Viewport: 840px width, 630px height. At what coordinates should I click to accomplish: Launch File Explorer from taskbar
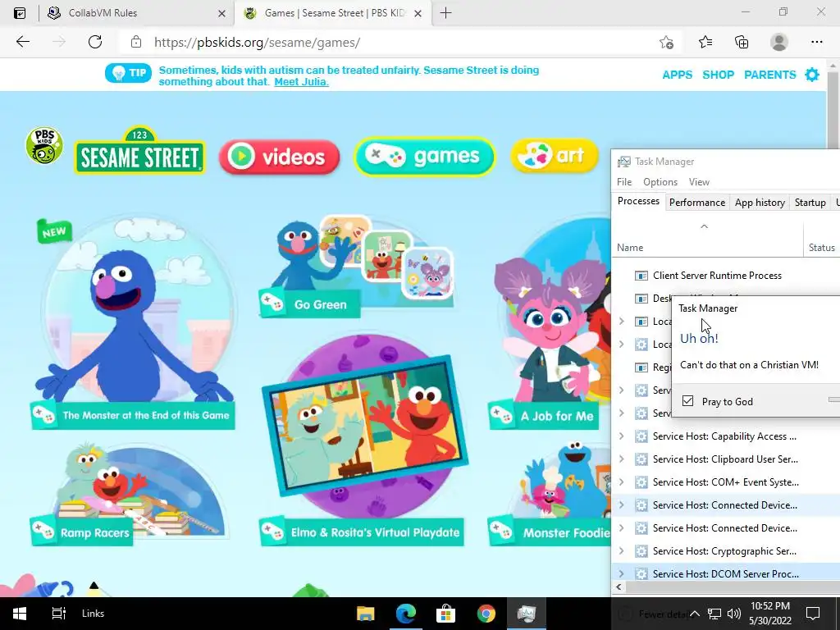coord(366,614)
